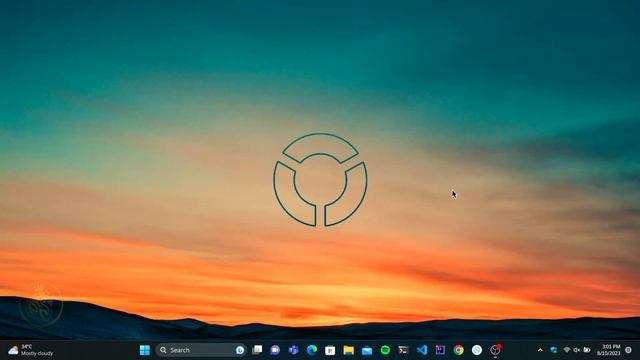Open Microsoft Teams from the taskbar
640x360 pixels.
293,350
